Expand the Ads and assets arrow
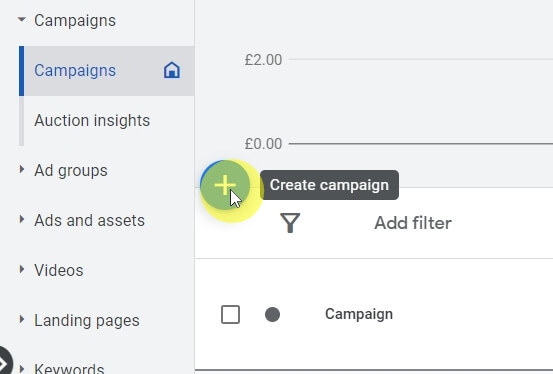This screenshot has width=553, height=374. point(22,219)
